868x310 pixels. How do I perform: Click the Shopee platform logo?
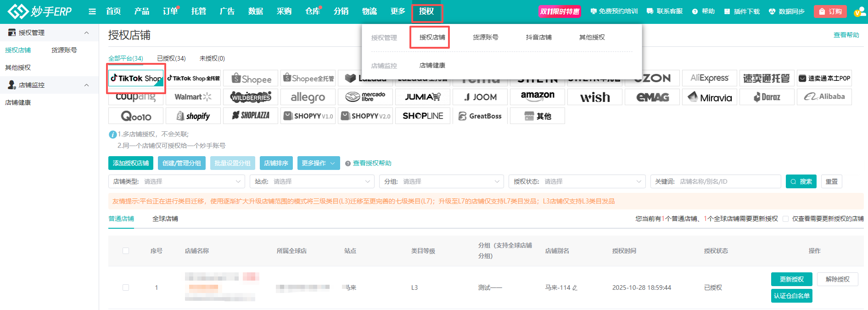[251, 79]
